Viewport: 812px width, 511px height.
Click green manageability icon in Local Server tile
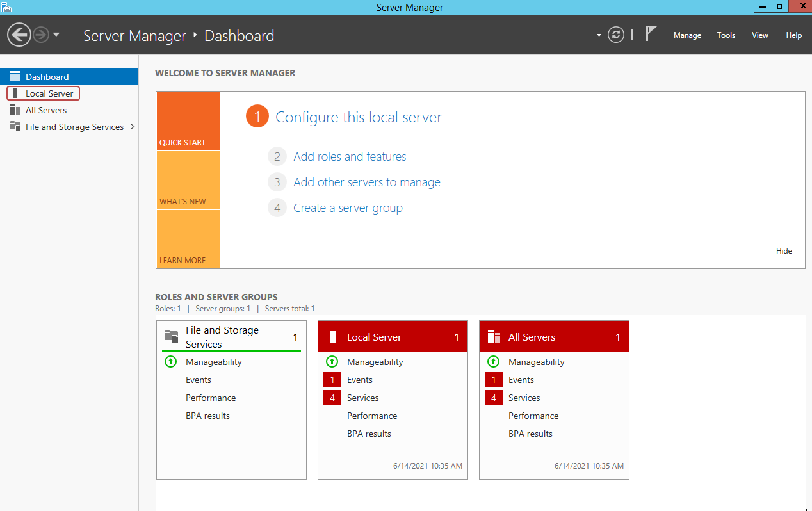coord(332,361)
